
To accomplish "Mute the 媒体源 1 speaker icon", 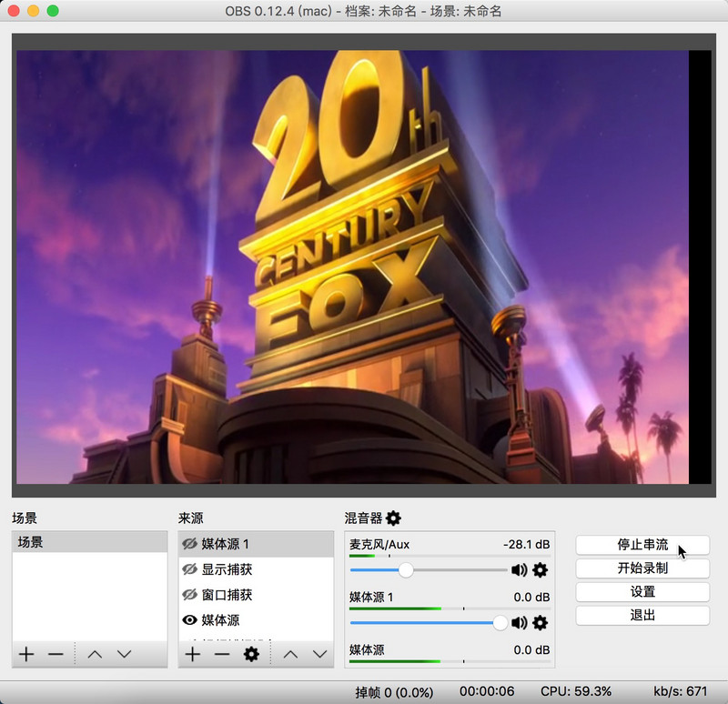I will pos(519,623).
